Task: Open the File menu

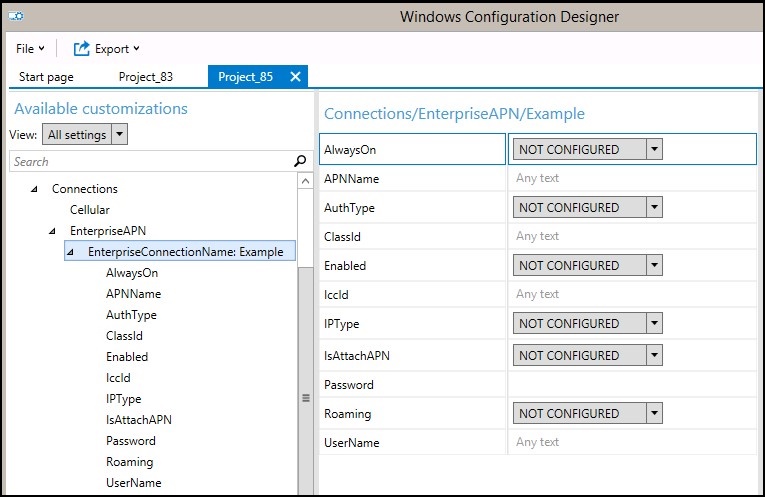Action: (x=29, y=49)
